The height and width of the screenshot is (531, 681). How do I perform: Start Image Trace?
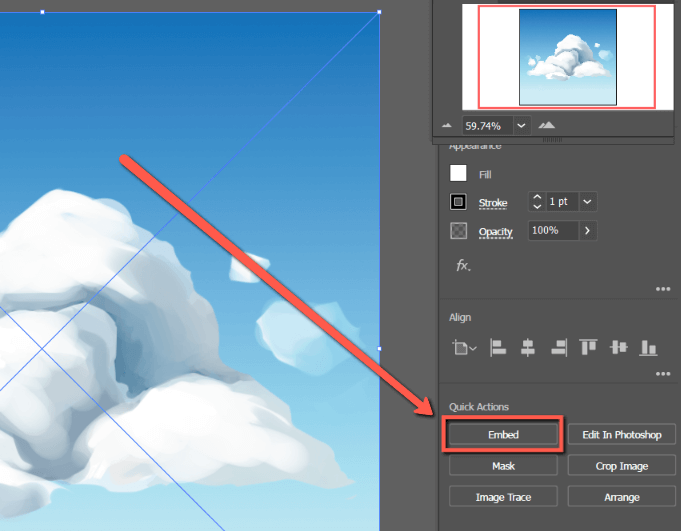503,497
